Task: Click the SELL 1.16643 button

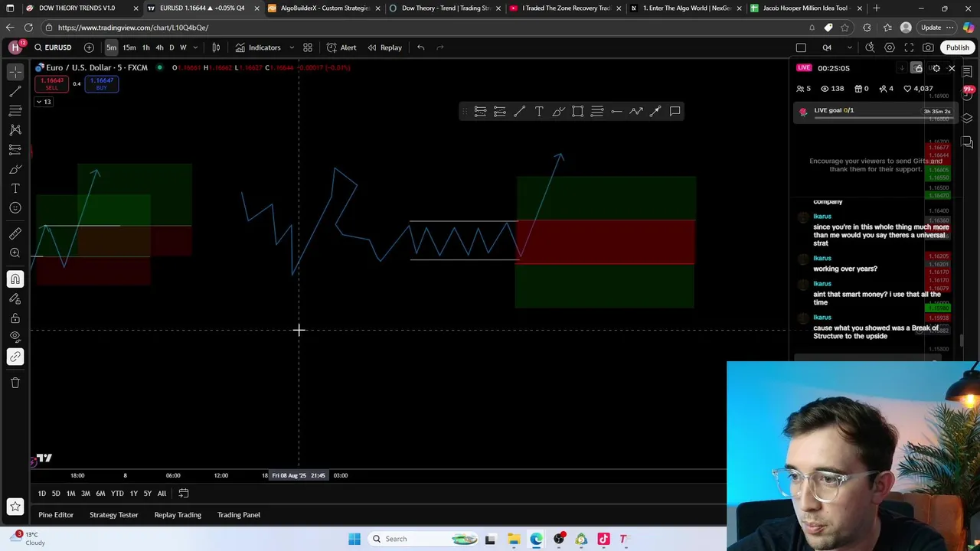Action: (x=52, y=83)
